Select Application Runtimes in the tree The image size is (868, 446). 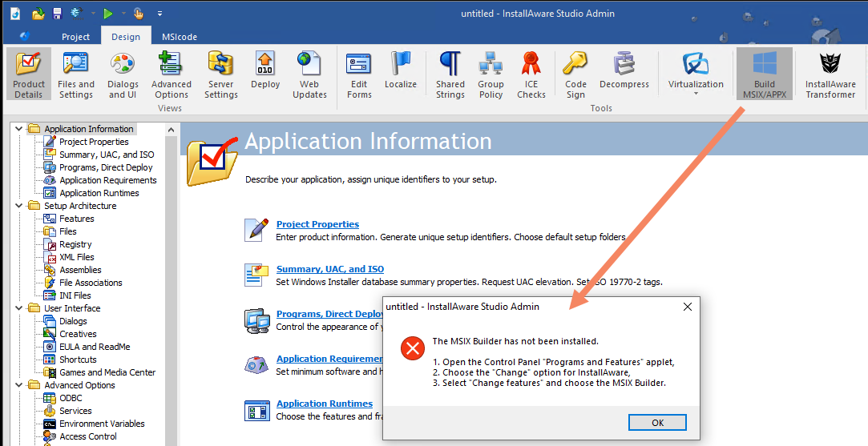coord(99,192)
